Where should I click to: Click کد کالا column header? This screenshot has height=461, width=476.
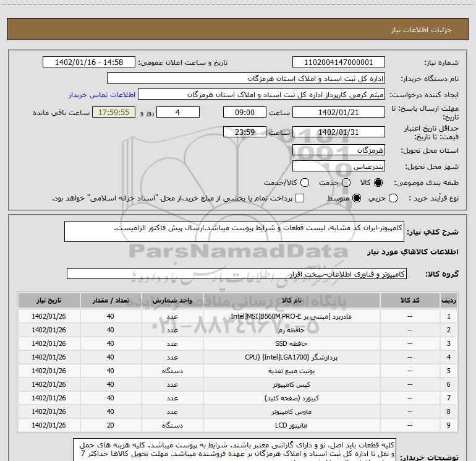410,300
